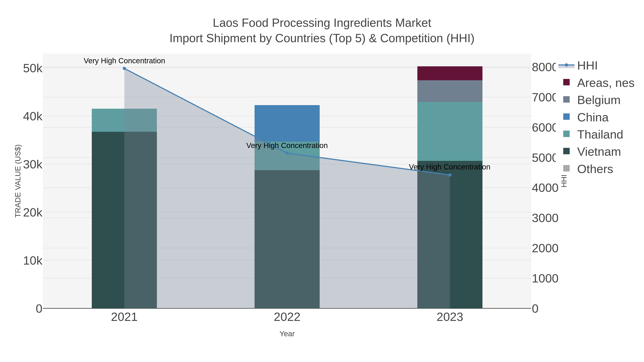Click the 30k left-axis tick label
The height and width of the screenshot is (362, 644).
click(x=33, y=164)
